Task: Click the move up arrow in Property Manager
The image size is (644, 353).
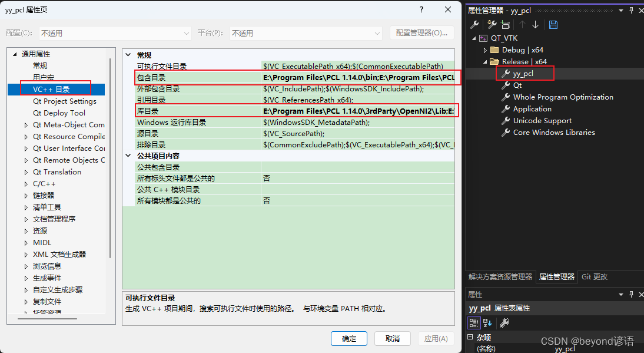Action: 522,24
